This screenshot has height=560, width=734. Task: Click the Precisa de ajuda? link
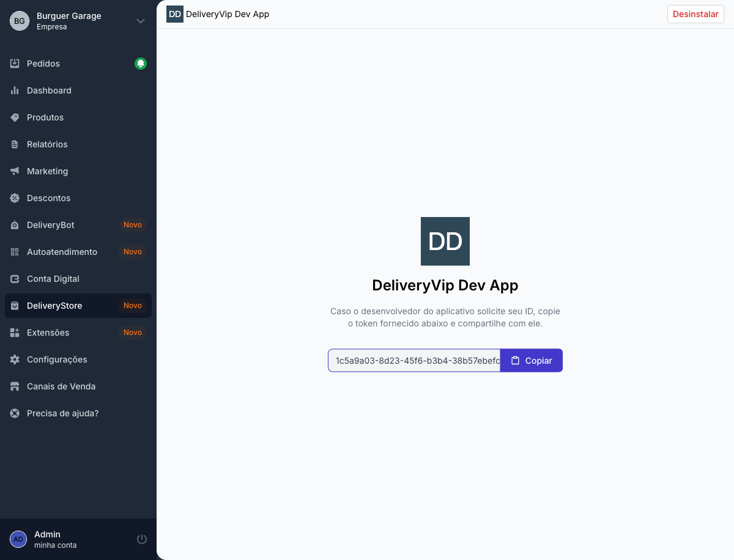pyautogui.click(x=78, y=413)
